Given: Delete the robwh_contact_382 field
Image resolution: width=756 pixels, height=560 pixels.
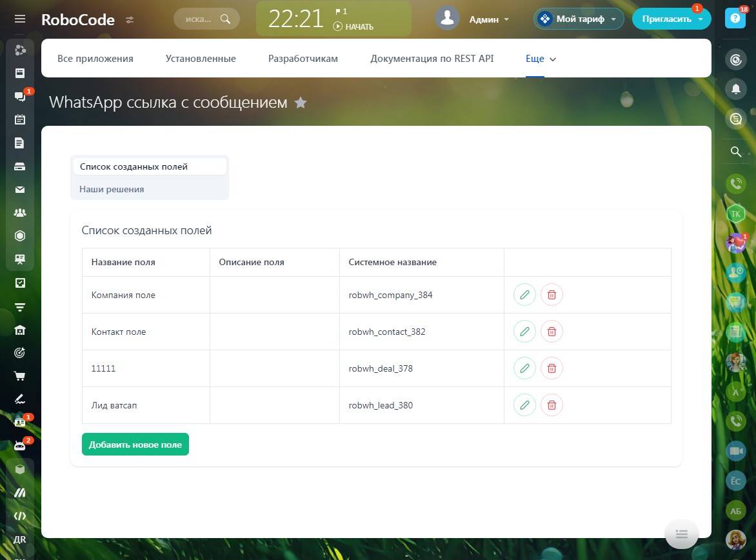Looking at the screenshot, I should (x=552, y=332).
